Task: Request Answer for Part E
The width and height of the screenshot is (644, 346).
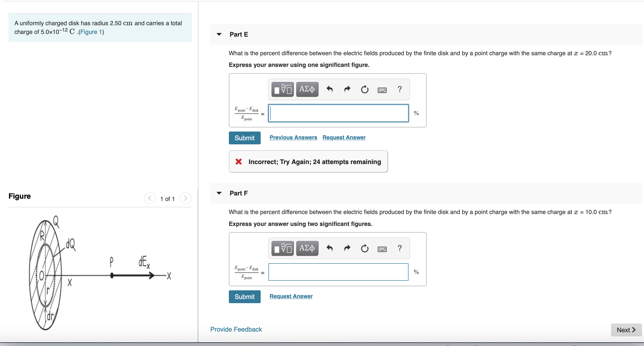Action: point(344,137)
